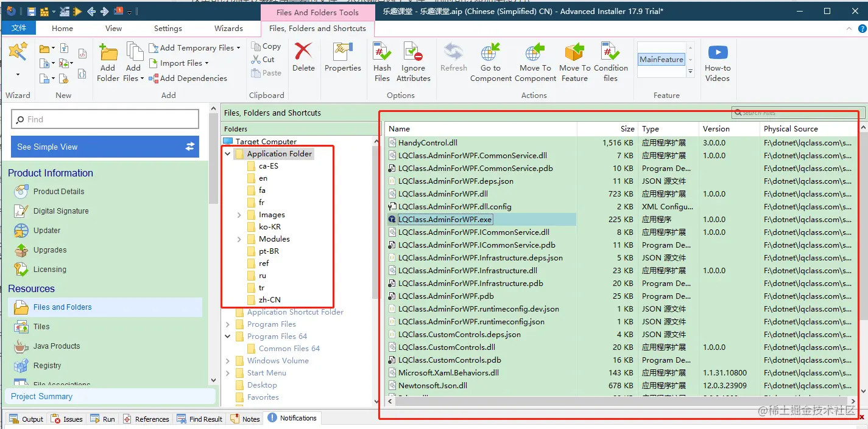Select the ko-KR folder
The image size is (868, 429).
(x=270, y=226)
